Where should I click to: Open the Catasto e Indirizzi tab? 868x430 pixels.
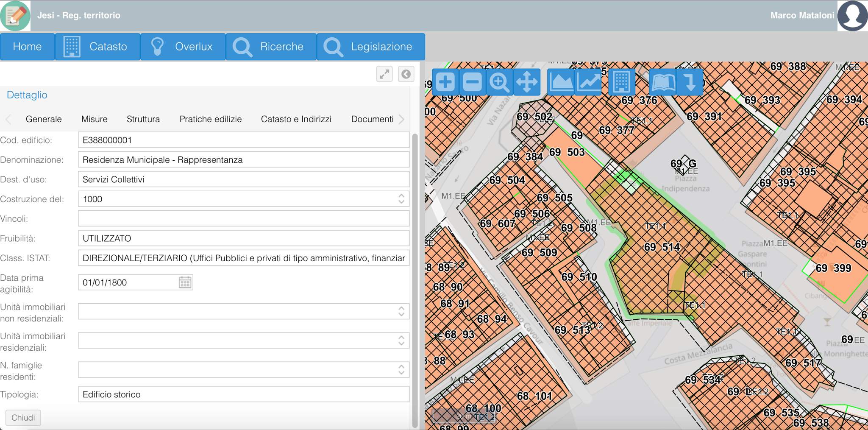tap(296, 119)
